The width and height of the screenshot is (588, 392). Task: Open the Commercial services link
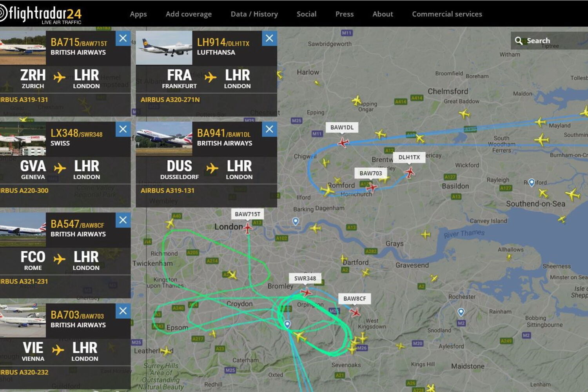(x=447, y=14)
